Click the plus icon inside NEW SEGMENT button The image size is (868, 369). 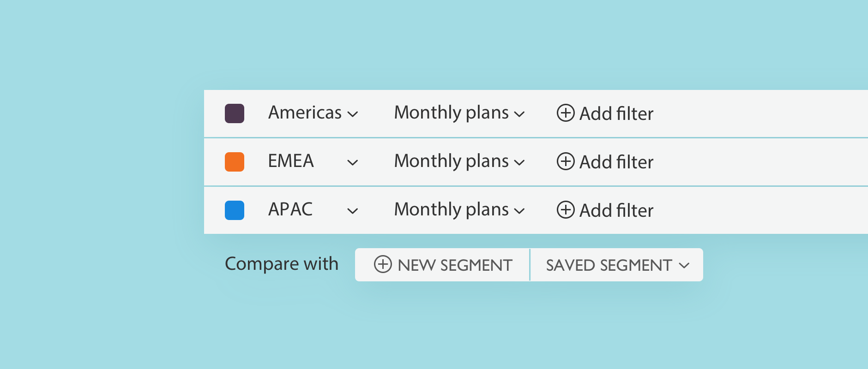click(382, 265)
